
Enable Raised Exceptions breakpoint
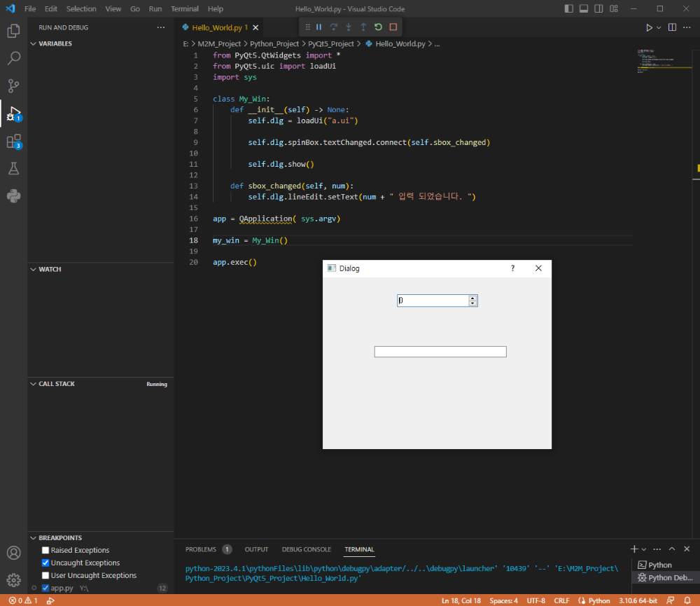coord(45,550)
